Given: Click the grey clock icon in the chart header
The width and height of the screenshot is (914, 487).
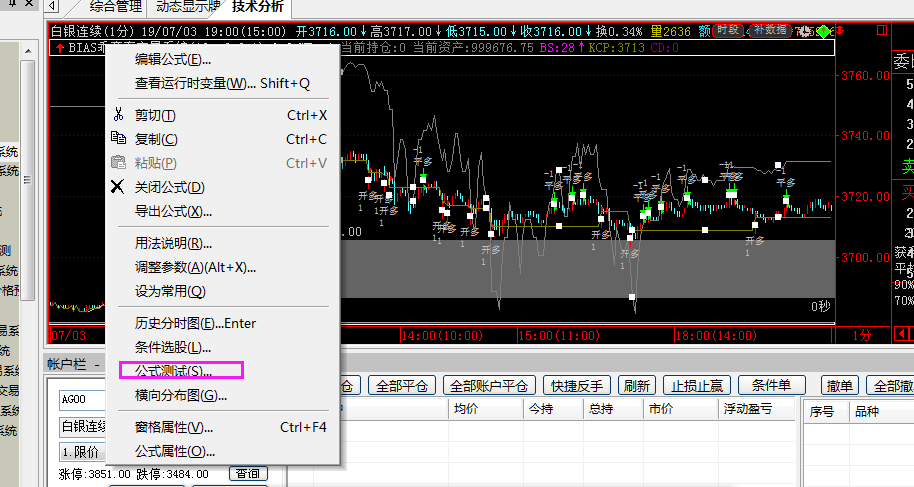Looking at the screenshot, I should click(806, 31).
